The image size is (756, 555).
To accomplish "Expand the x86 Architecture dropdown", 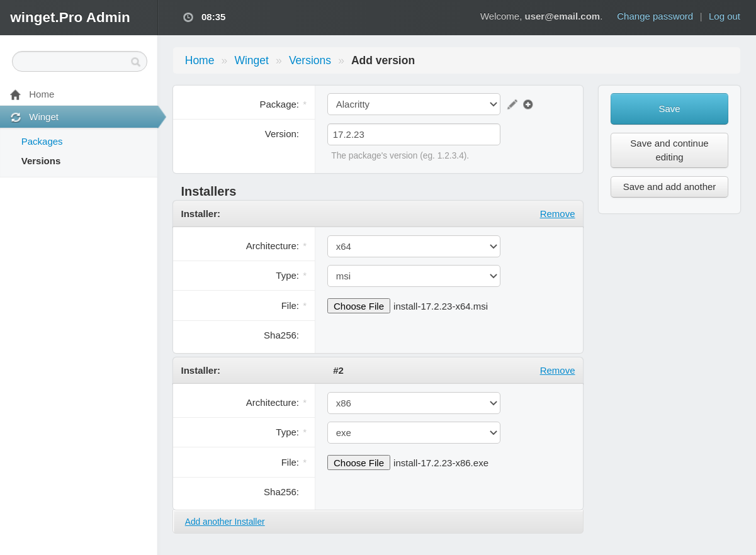I will click(414, 403).
